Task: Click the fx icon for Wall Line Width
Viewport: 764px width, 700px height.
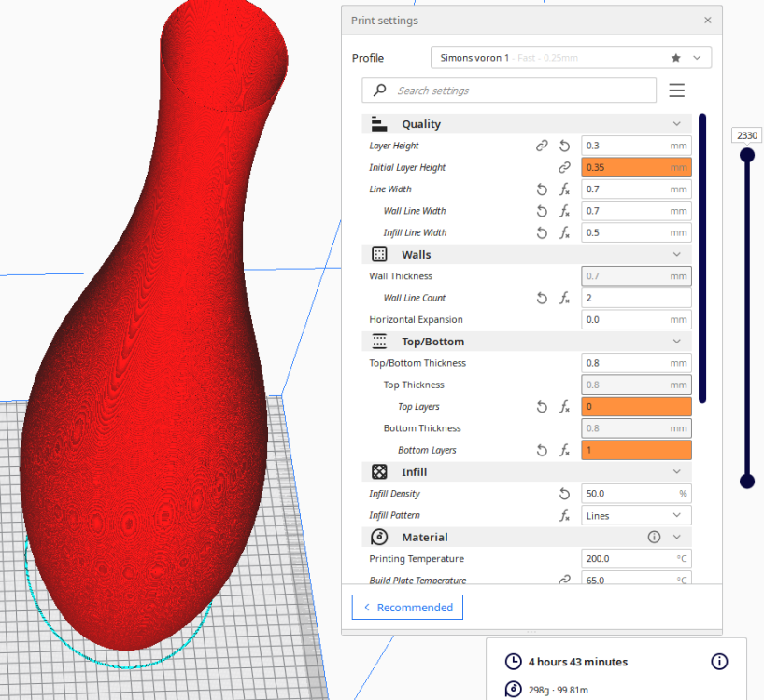Action: click(564, 211)
